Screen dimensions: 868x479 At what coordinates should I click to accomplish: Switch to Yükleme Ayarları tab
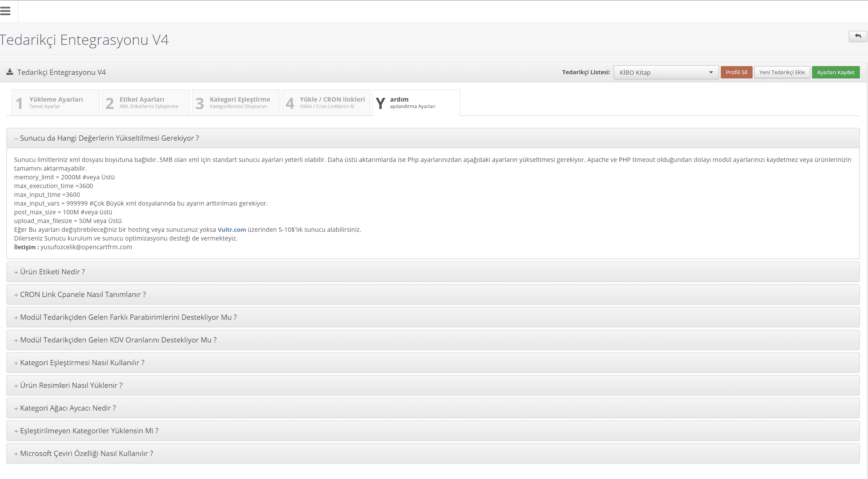56,103
